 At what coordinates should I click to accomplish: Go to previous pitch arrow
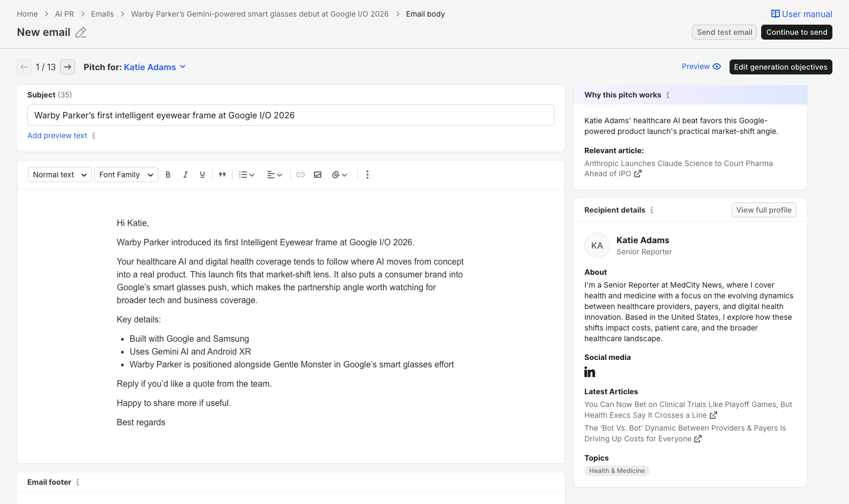[x=24, y=67]
